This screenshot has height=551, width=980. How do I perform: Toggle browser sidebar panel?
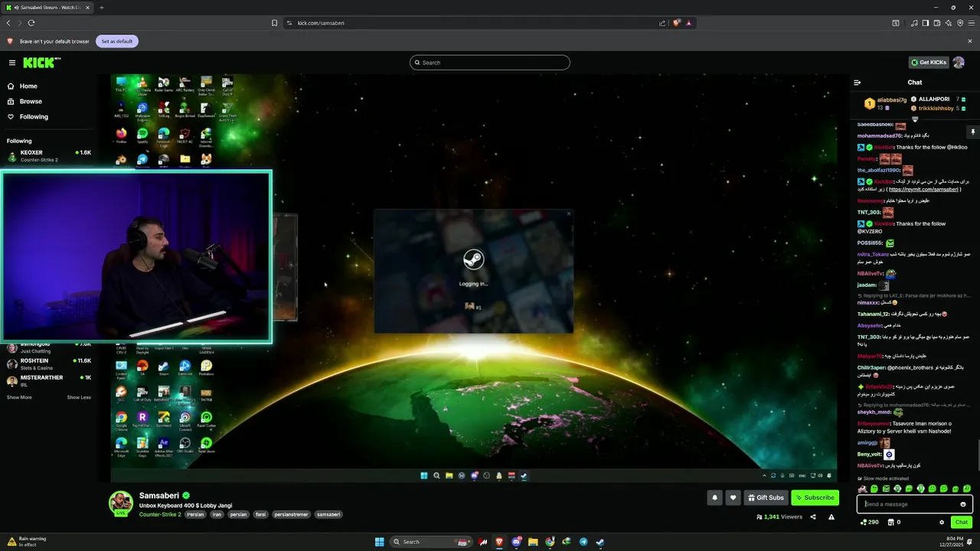pyautogui.click(x=926, y=23)
